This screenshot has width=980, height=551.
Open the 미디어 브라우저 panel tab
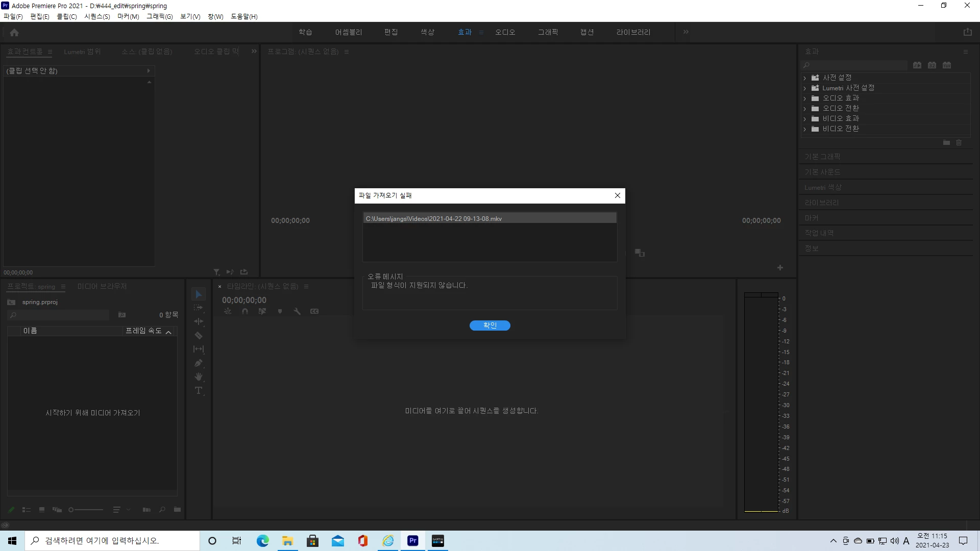click(102, 286)
